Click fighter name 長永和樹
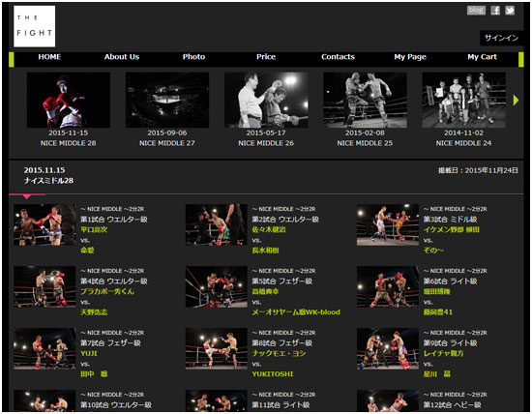The height and width of the screenshot is (414, 532). (x=265, y=251)
